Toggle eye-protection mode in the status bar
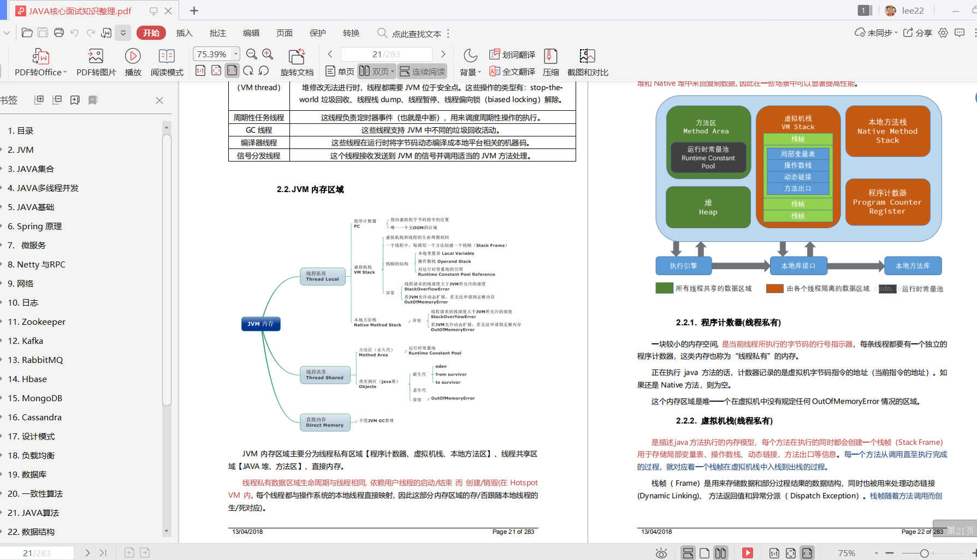Screen dimensions: 977x560 pos(661,552)
